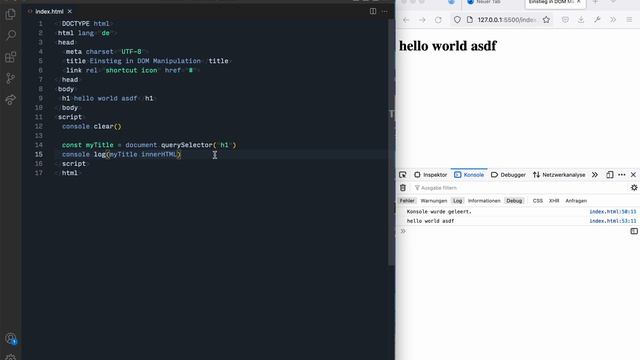
Task: Place cursor in editor line 15 console.log
Action: [x=122, y=154]
